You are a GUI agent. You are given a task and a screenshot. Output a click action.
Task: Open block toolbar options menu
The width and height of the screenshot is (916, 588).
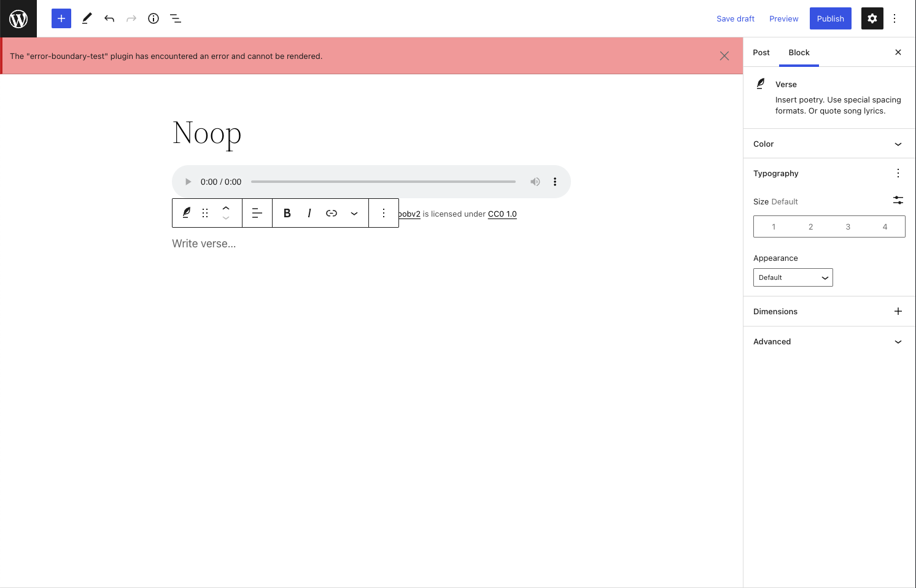point(384,213)
